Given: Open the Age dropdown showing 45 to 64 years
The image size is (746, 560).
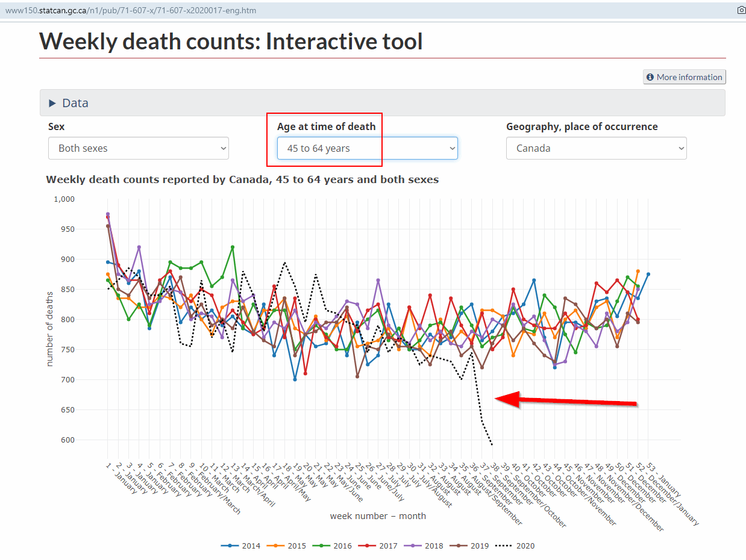Looking at the screenshot, I should pyautogui.click(x=368, y=148).
